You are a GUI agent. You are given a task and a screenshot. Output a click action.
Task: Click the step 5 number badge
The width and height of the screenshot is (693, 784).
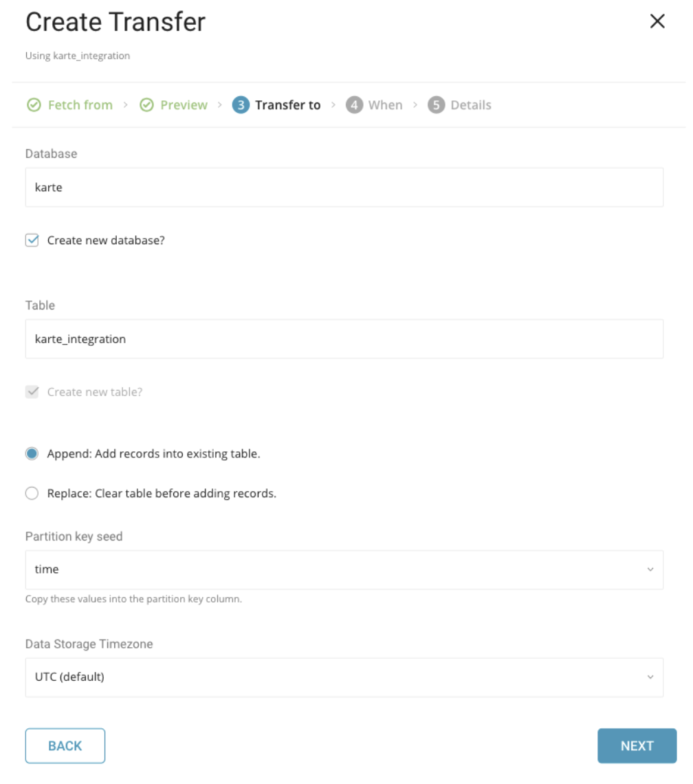436,105
